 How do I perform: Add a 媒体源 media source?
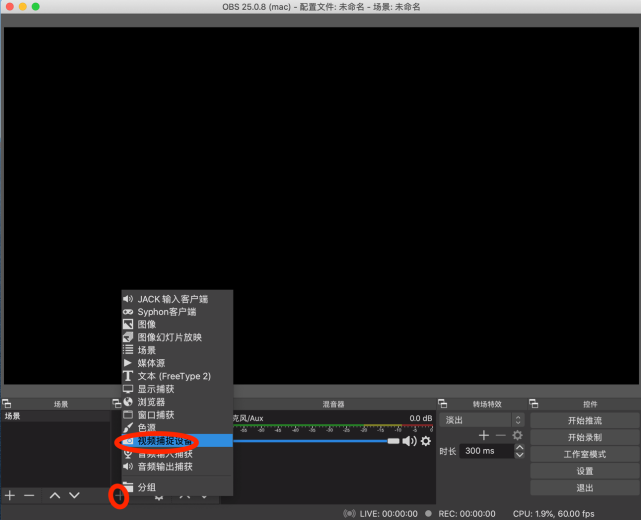point(177,363)
